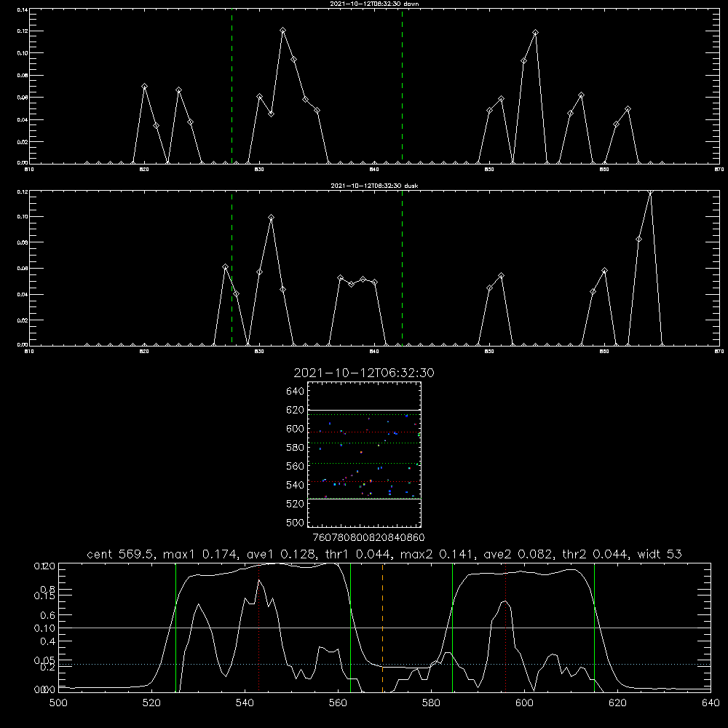Click the '580' x-axis label of bottom plot
728x728 pixels.
pyautogui.click(x=431, y=703)
